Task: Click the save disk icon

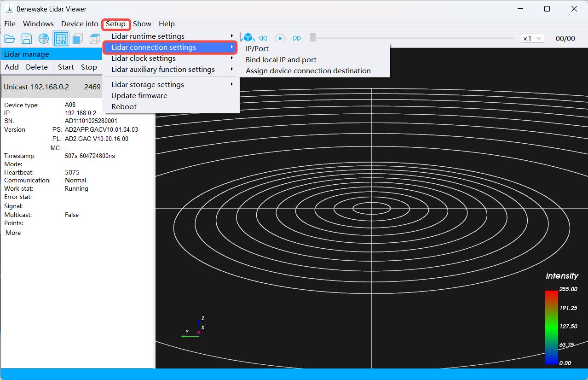Action: (27, 39)
